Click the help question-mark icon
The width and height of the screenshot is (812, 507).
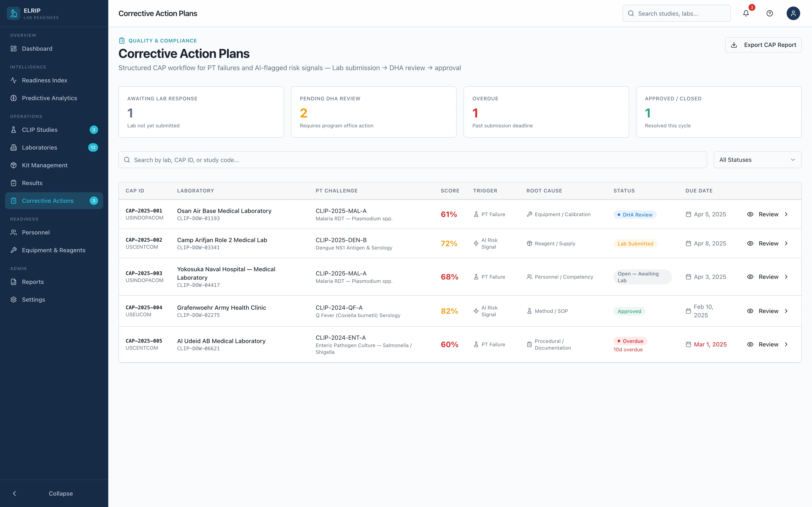(769, 13)
